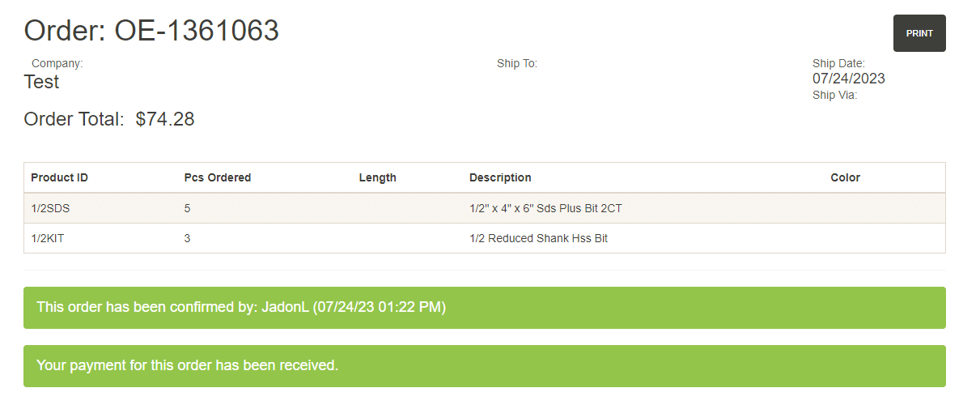Click quantity 3 in Pcs Ordered

188,238
